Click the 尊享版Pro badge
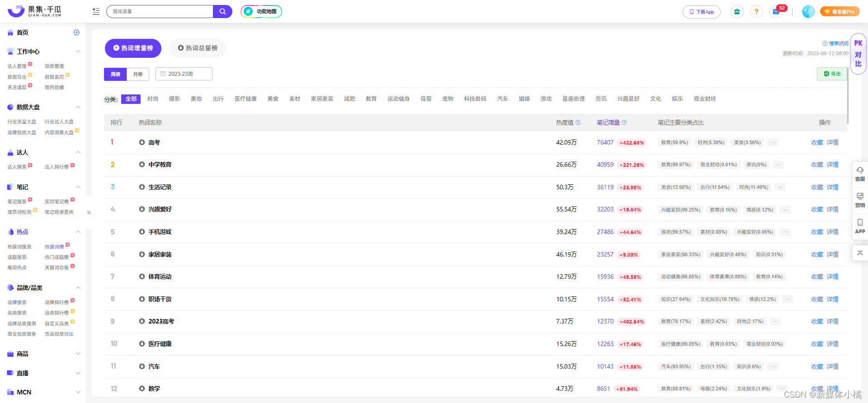The image size is (868, 403). click(x=840, y=12)
